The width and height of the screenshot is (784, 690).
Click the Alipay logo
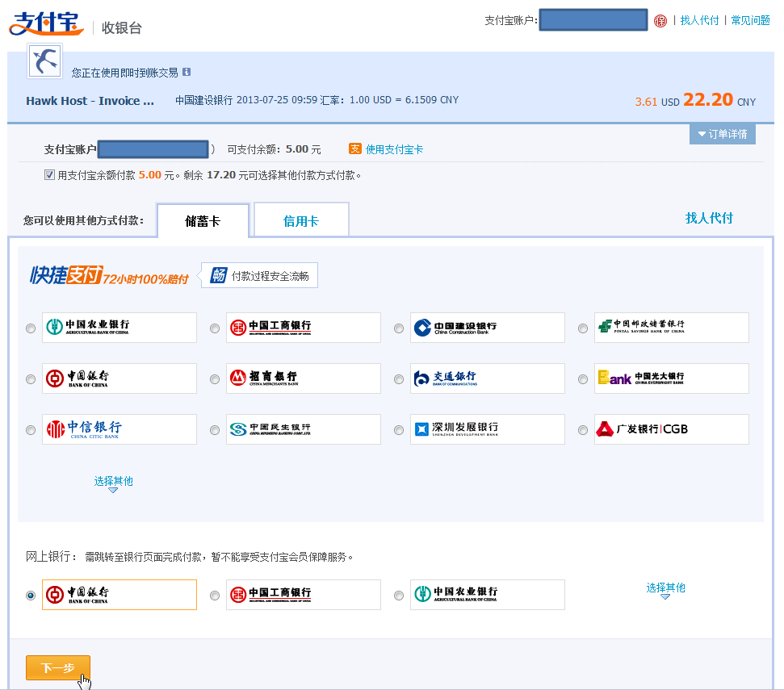click(46, 23)
